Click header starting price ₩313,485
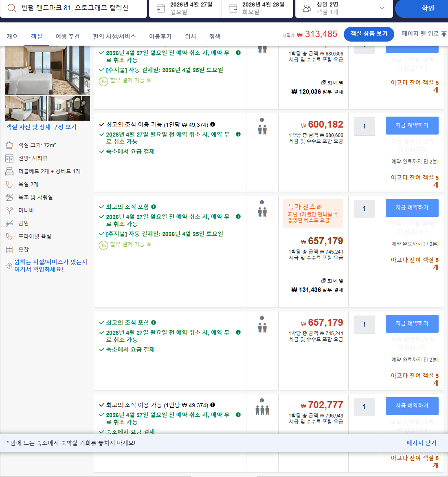 click(x=317, y=34)
